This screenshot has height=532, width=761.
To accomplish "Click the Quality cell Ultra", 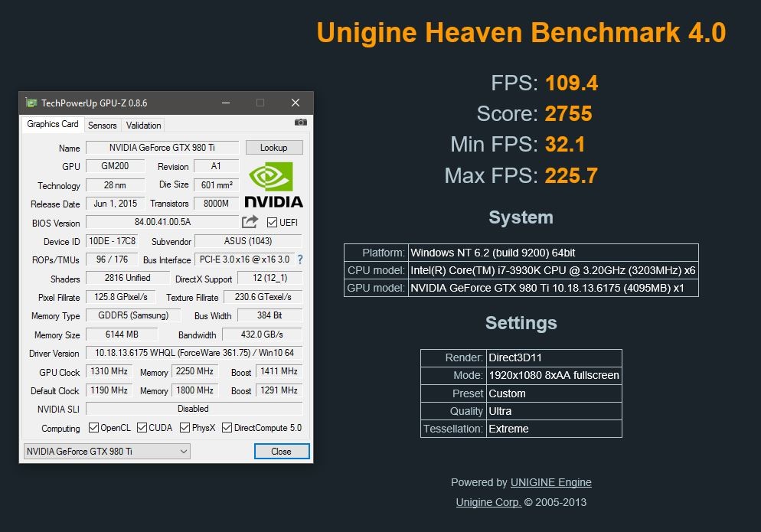I will tap(554, 411).
